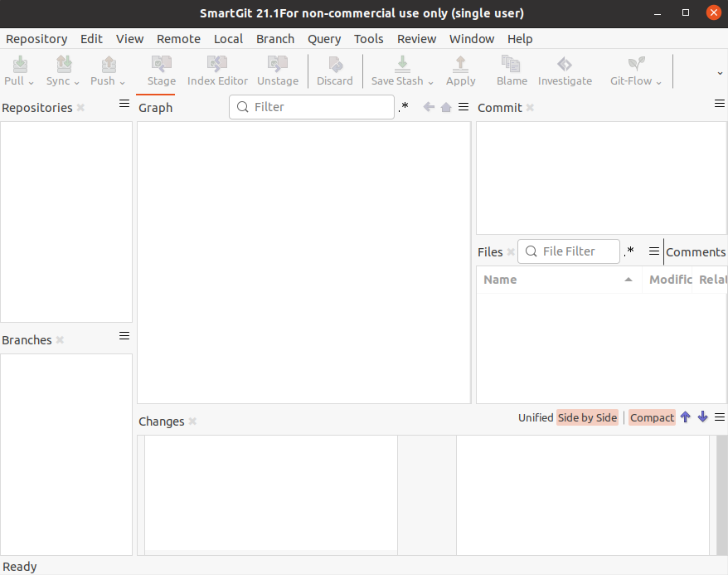Expand the Pull dropdown arrow

click(x=32, y=82)
